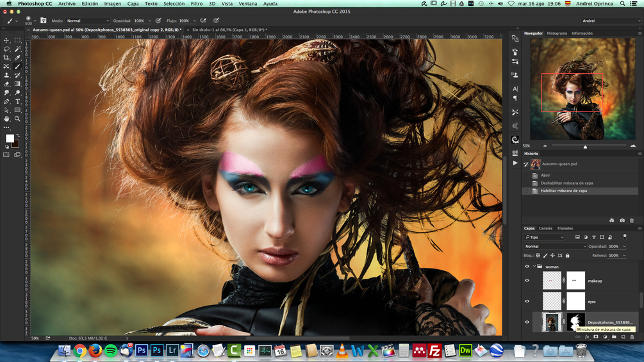Hide the makeup layer
This screenshot has height=362, width=644.
click(527, 281)
